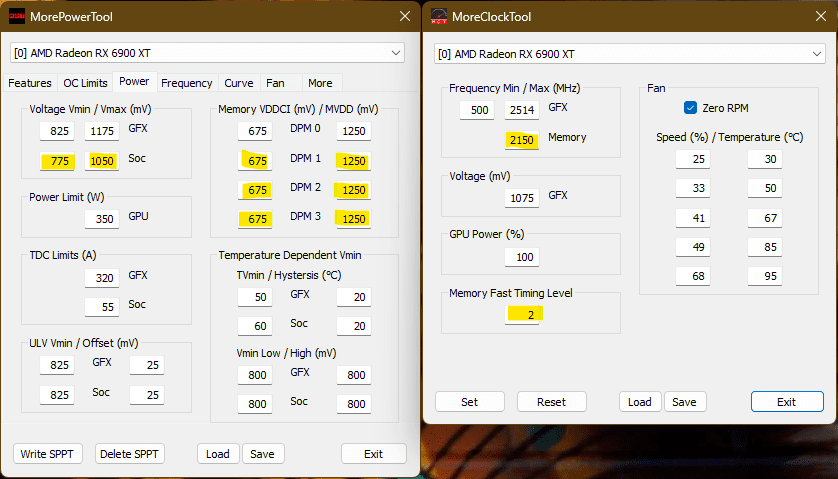Click the ULV Soc offset field

click(146, 395)
